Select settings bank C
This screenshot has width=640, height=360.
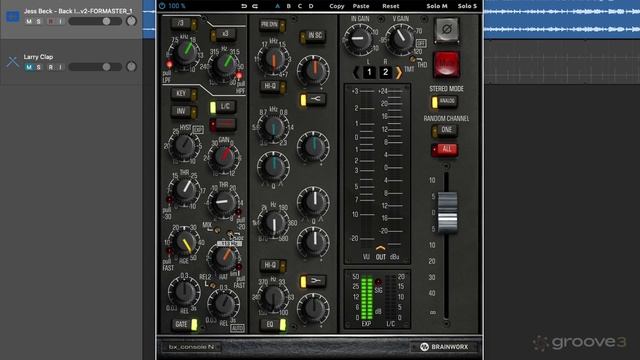coord(300,6)
